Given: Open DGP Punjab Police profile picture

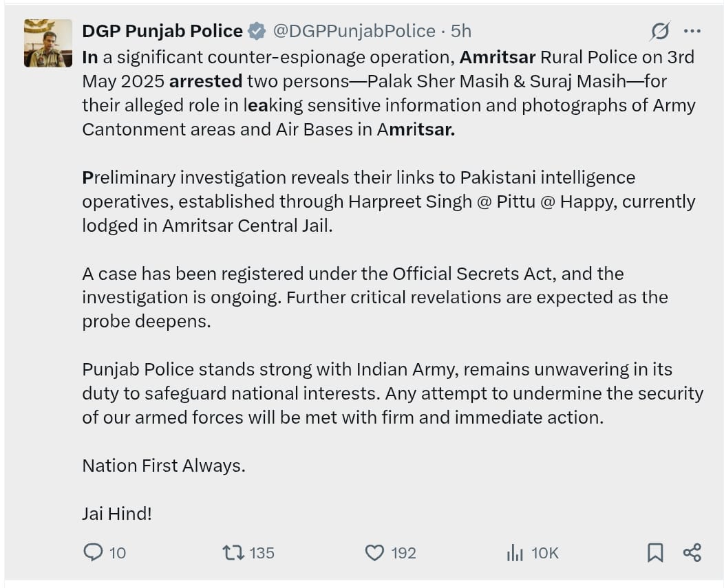Looking at the screenshot, I should [x=48, y=43].
